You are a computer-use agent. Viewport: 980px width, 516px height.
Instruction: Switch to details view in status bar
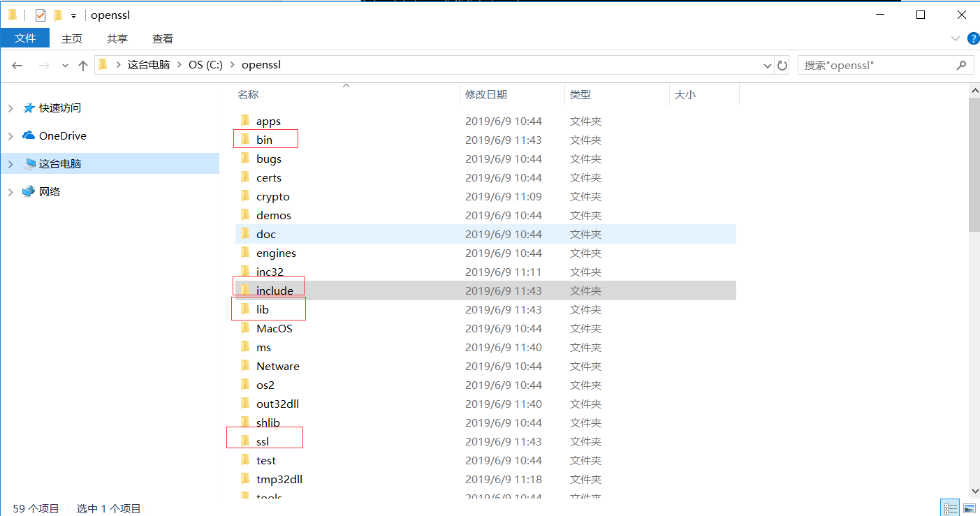[x=950, y=508]
